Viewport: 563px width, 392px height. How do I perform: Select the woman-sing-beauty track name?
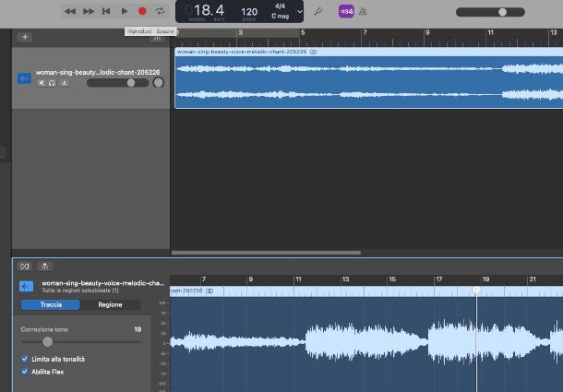pyautogui.click(x=98, y=72)
